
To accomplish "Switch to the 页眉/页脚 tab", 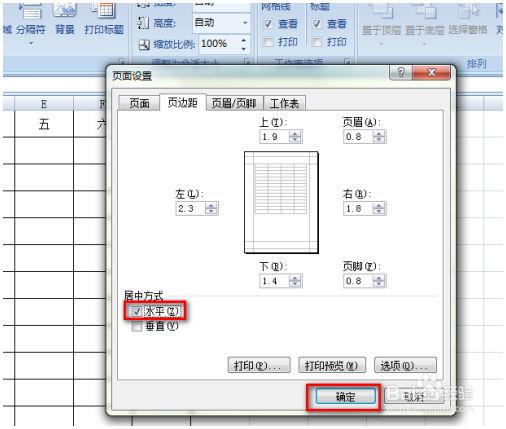I will pyautogui.click(x=234, y=103).
